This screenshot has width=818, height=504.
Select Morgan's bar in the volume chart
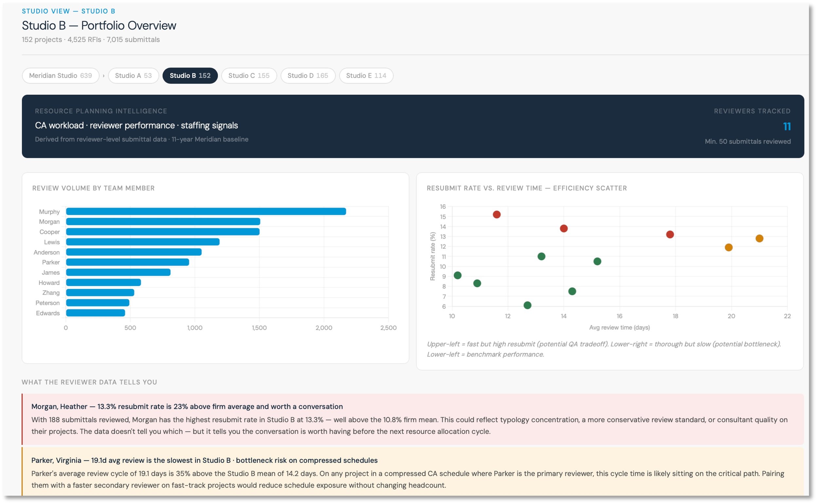pyautogui.click(x=163, y=222)
